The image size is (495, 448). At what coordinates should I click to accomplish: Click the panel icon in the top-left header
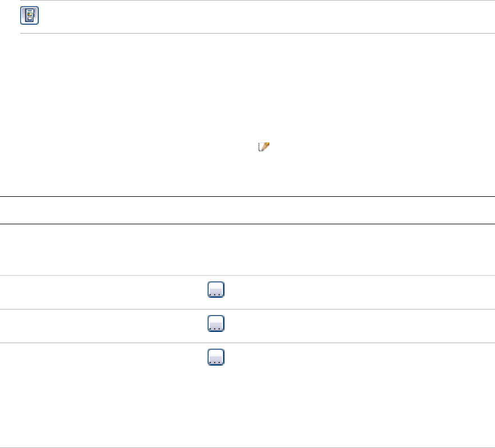click(30, 16)
